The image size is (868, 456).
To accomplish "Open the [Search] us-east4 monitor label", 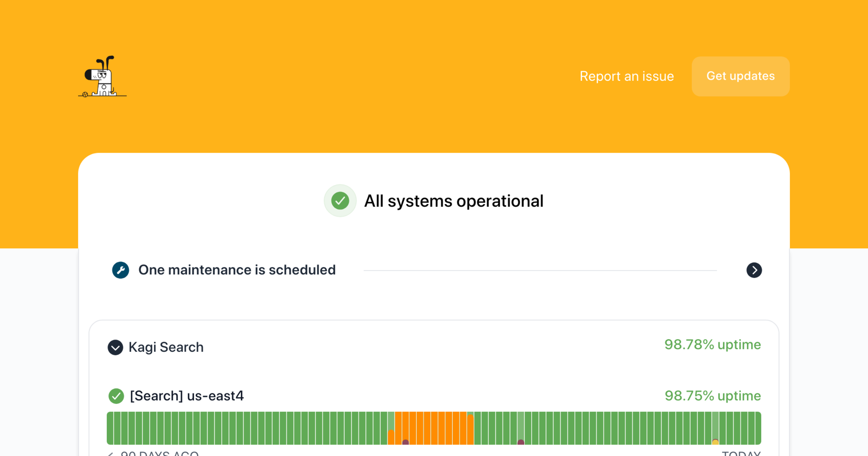I will [187, 396].
